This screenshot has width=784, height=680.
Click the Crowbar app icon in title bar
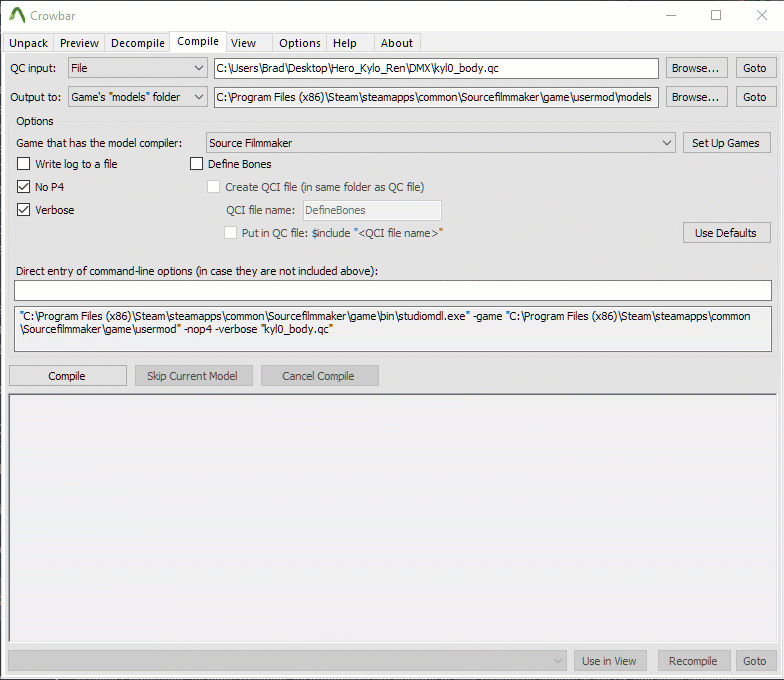(17, 15)
